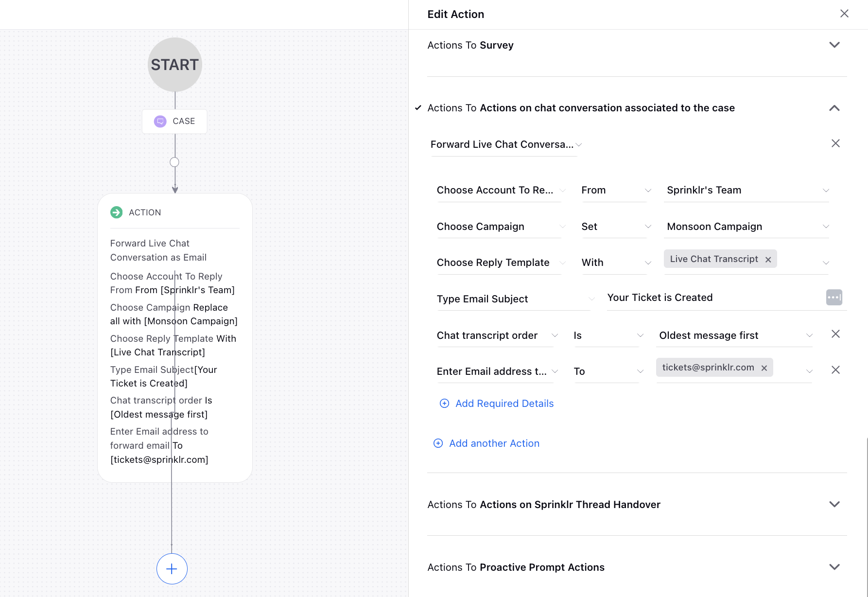This screenshot has height=597, width=868.
Task: Open the Sprinklr's Team account dropdown
Action: [x=747, y=190]
